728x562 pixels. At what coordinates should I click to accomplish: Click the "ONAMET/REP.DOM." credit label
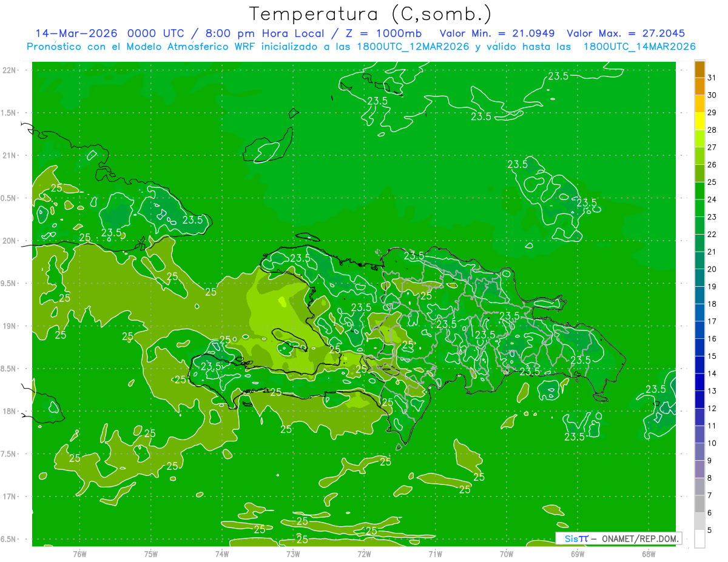pyautogui.click(x=639, y=538)
